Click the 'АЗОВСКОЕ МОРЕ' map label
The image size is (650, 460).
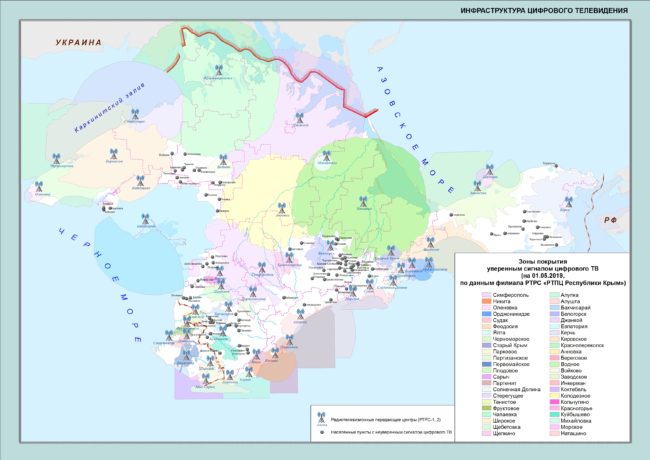415,130
